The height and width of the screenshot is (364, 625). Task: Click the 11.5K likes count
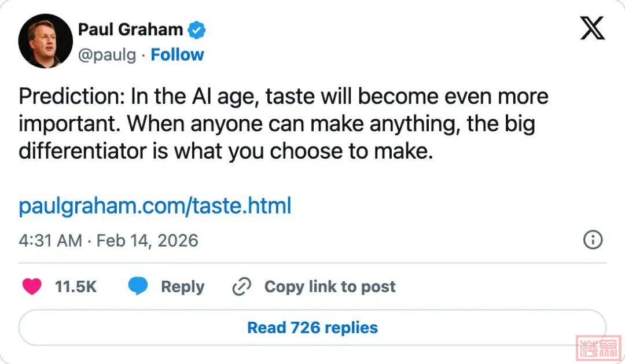click(x=75, y=286)
